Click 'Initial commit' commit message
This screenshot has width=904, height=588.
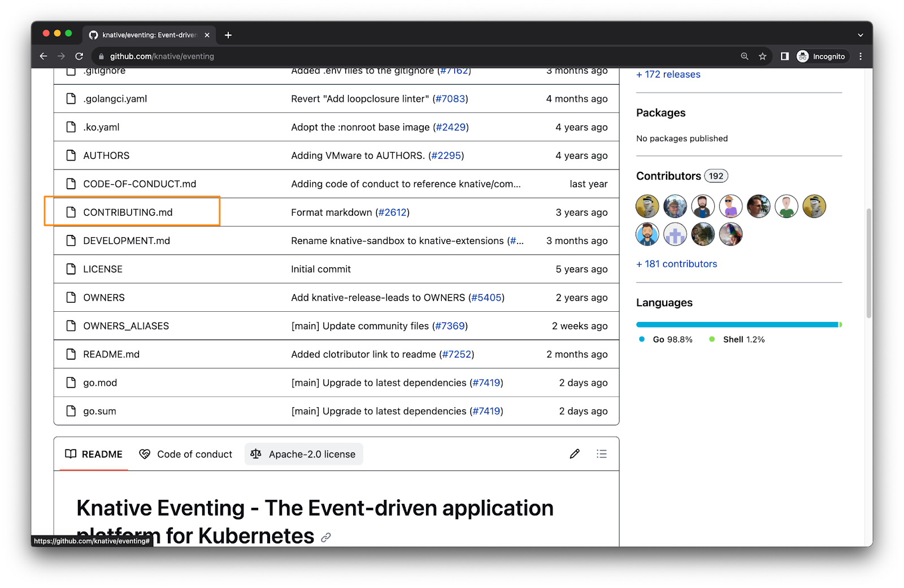coord(321,269)
